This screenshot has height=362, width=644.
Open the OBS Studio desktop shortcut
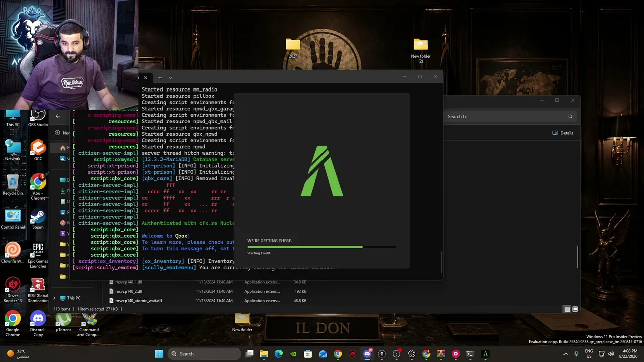tap(38, 118)
